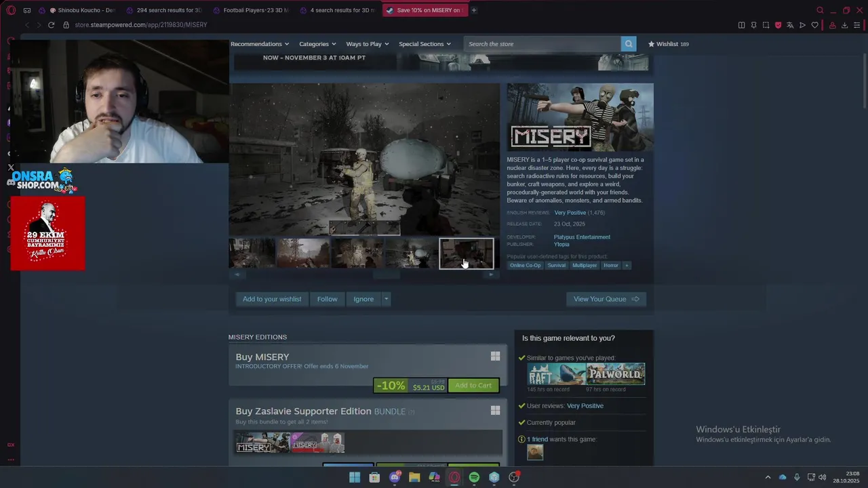
Task: Select the highlighted fifth screenshot thumbnail
Action: [x=467, y=253]
